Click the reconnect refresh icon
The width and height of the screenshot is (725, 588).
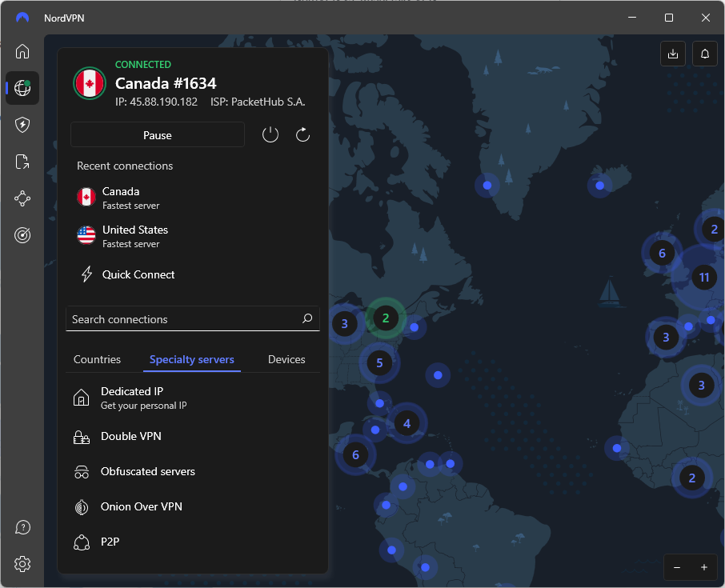click(x=302, y=135)
